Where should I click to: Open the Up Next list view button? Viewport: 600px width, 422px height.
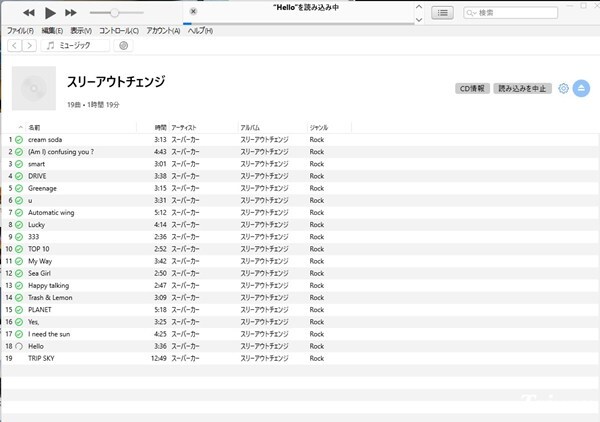click(442, 13)
